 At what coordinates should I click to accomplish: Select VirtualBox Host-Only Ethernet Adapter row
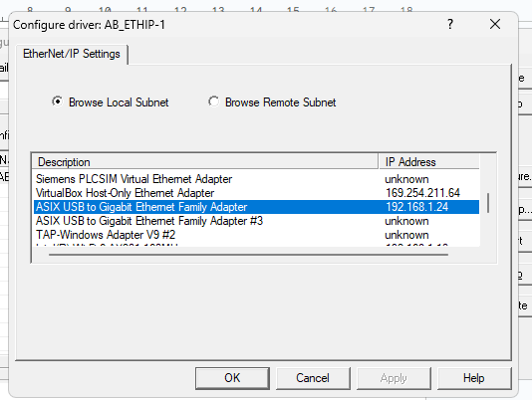256,193
